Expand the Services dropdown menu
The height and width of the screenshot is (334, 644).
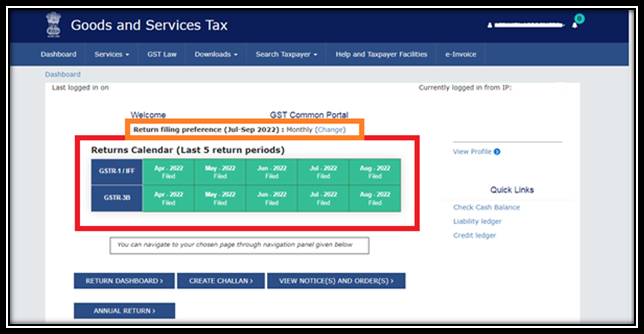(111, 54)
